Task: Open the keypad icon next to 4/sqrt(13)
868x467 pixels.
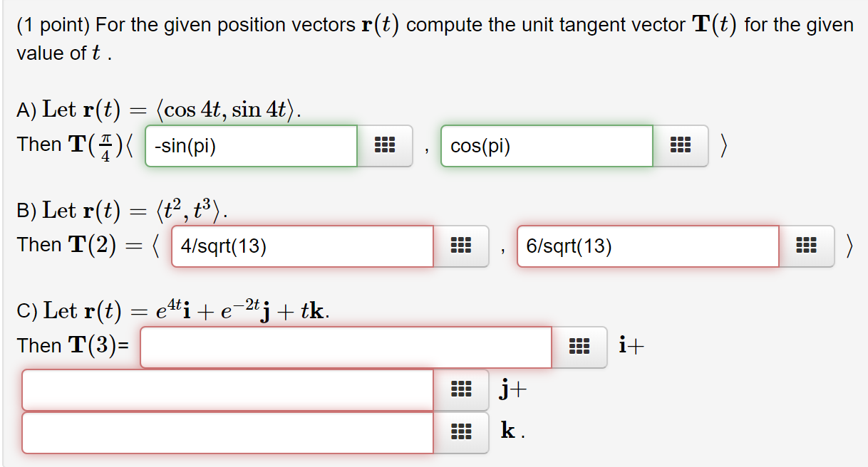Action: click(460, 246)
